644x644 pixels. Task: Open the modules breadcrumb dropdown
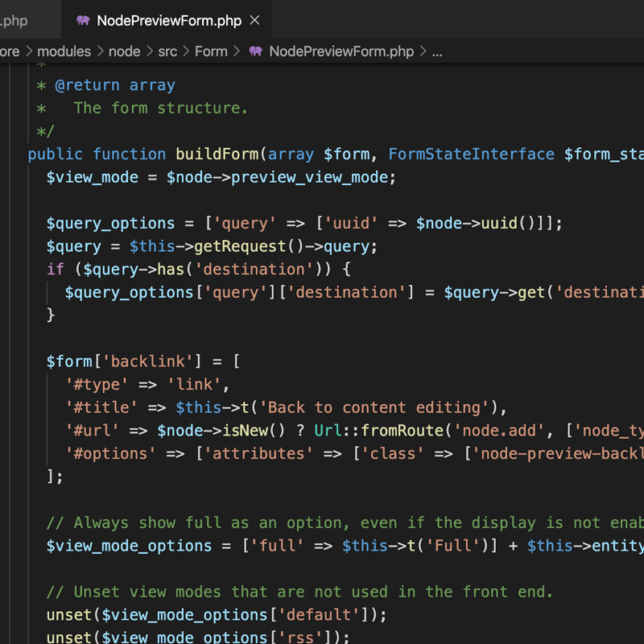coord(64,51)
